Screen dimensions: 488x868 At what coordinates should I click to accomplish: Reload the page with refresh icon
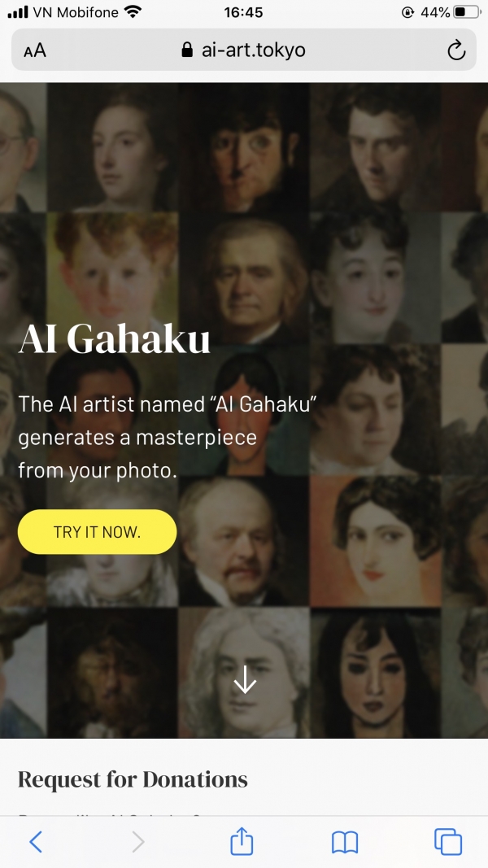click(456, 50)
